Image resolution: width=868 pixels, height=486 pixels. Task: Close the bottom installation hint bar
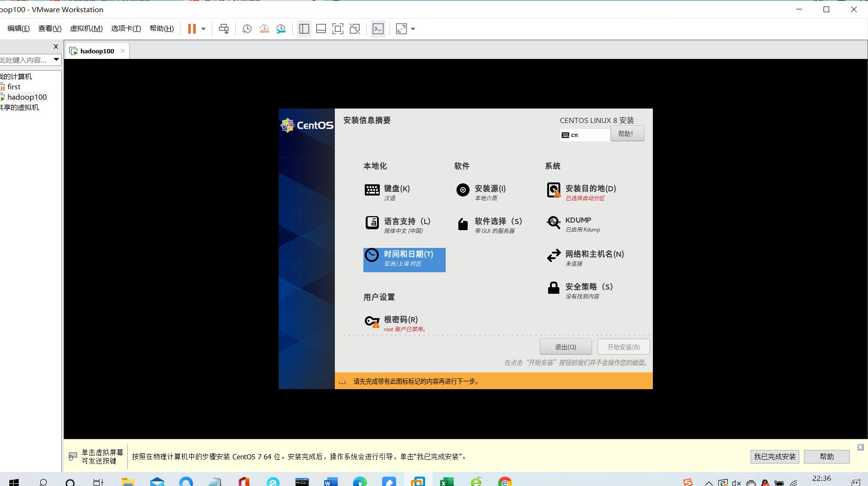pos(860,447)
